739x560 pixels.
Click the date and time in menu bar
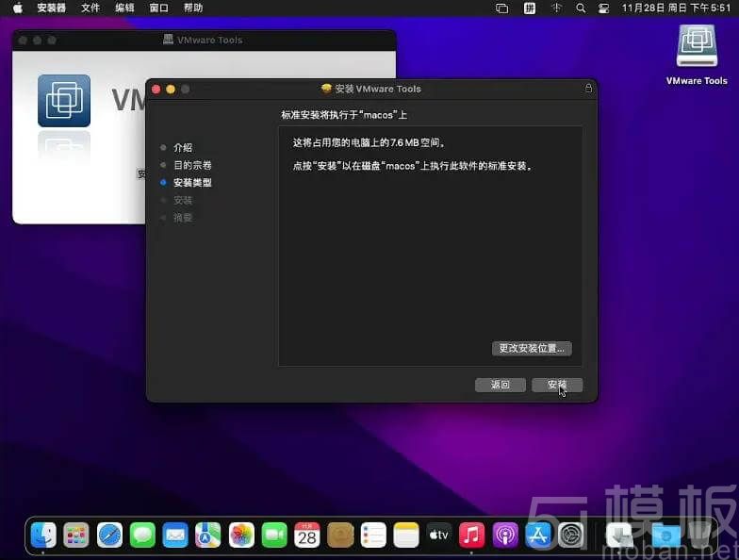pos(676,8)
